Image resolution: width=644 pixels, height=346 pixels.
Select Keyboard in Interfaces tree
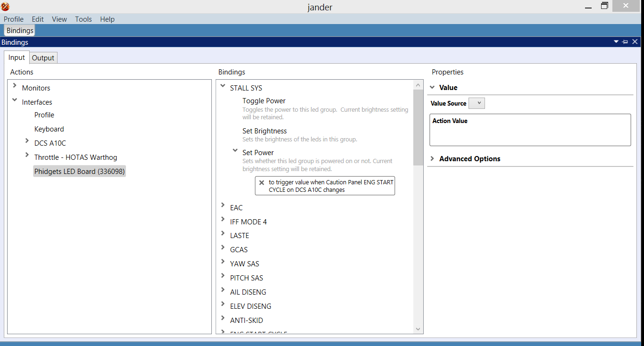point(49,129)
